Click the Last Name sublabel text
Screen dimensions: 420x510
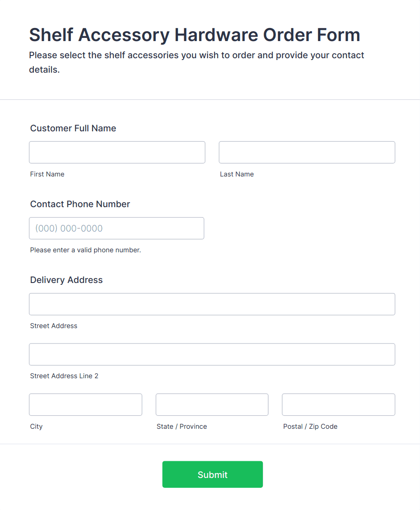(237, 174)
